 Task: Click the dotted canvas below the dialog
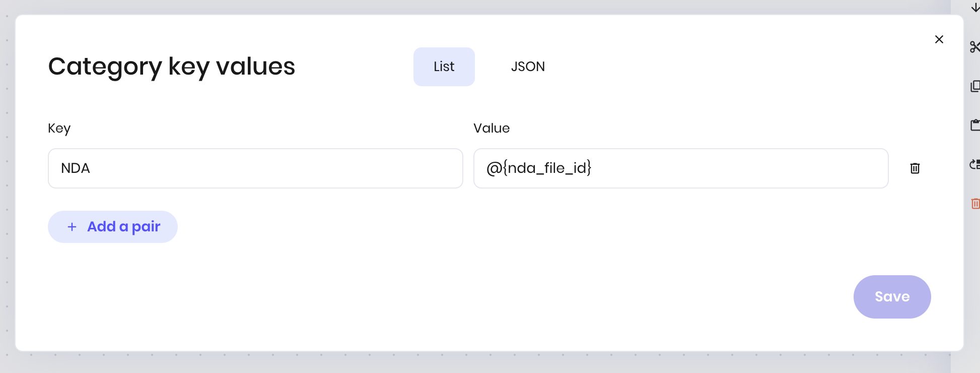tap(453, 363)
